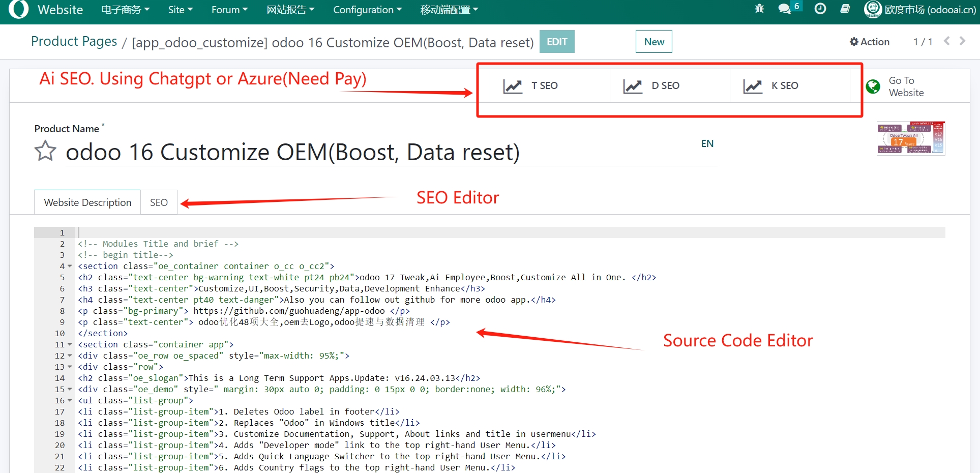980x473 pixels.
Task: Click the 1 / 1 pager counter
Action: (923, 42)
